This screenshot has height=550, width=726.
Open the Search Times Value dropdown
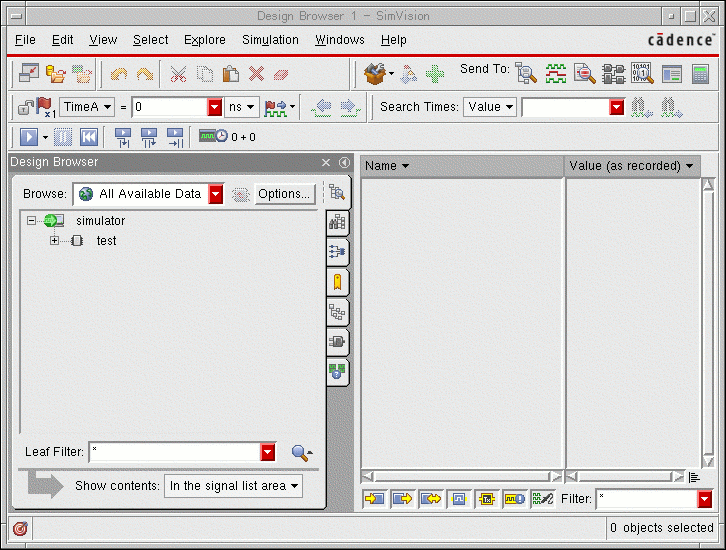click(490, 107)
